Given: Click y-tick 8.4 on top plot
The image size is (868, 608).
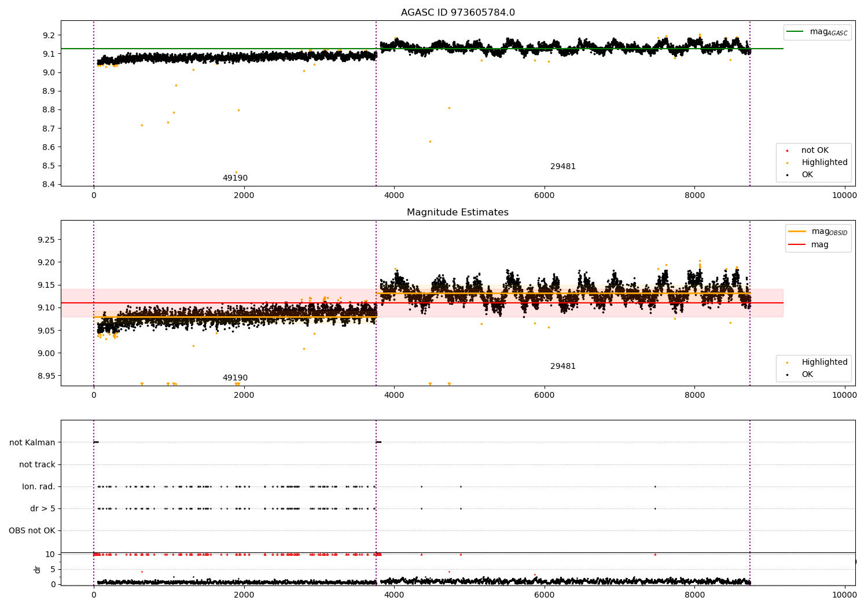Looking at the screenshot, I should (x=49, y=185).
